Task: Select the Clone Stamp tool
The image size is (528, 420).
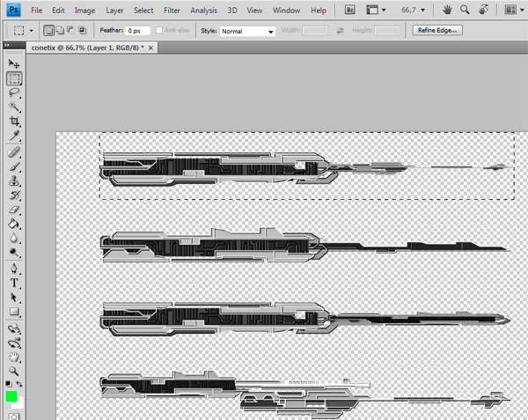Action: pyautogui.click(x=14, y=181)
